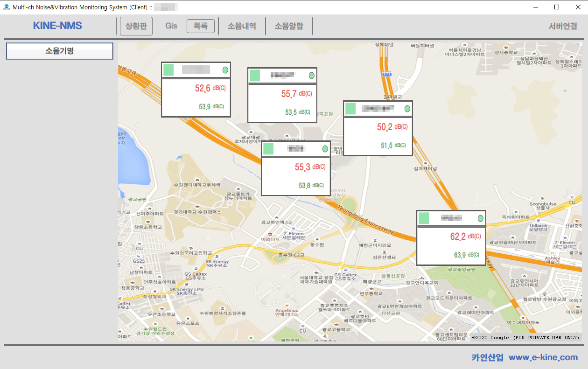Click the round status light on the 55.7 dB(C) card
Image resolution: width=588 pixels, height=369 pixels.
tap(312, 76)
